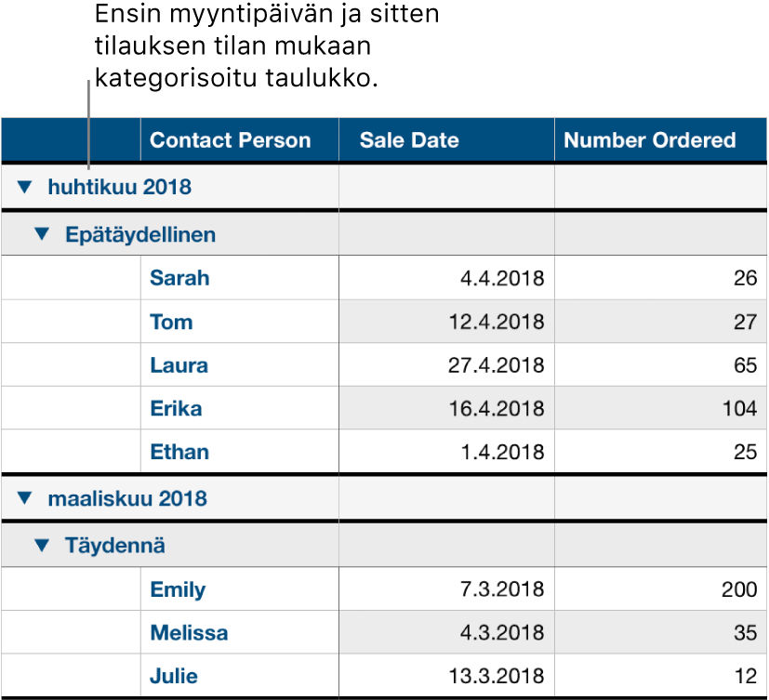The height and width of the screenshot is (700, 769).
Task: Select the cell containing Sarah
Action: [x=179, y=278]
